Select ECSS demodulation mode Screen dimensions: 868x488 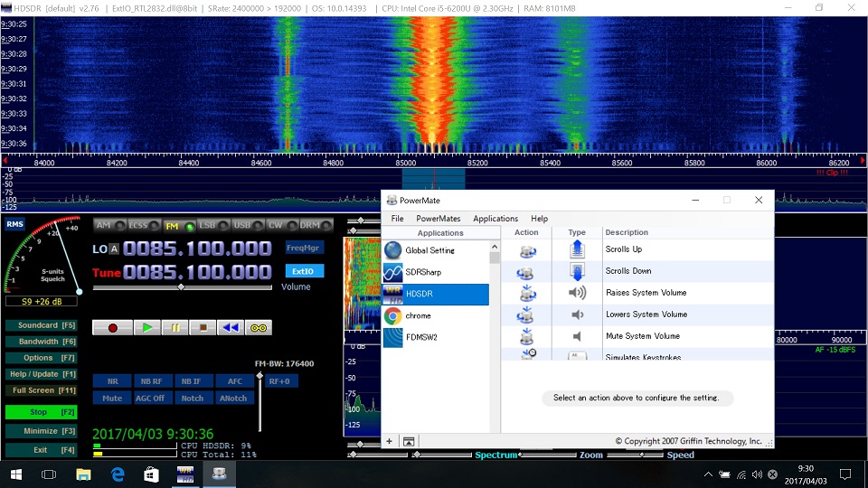pyautogui.click(x=144, y=225)
